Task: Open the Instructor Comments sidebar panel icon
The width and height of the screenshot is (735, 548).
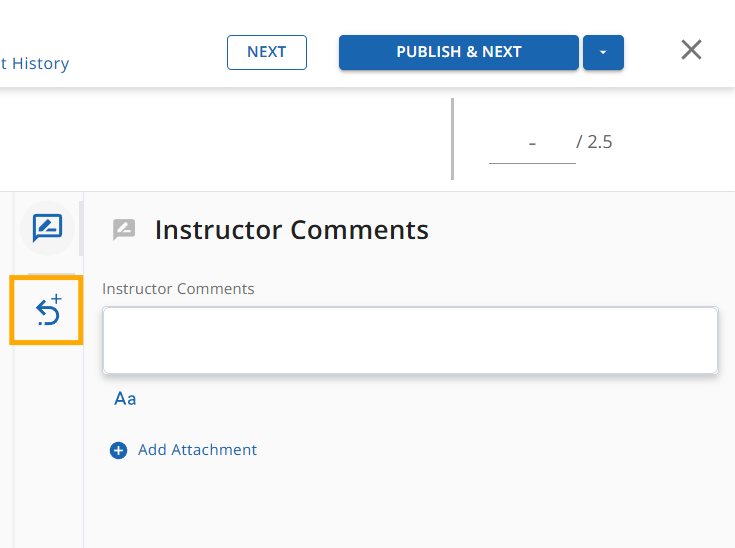Action: click(x=47, y=228)
